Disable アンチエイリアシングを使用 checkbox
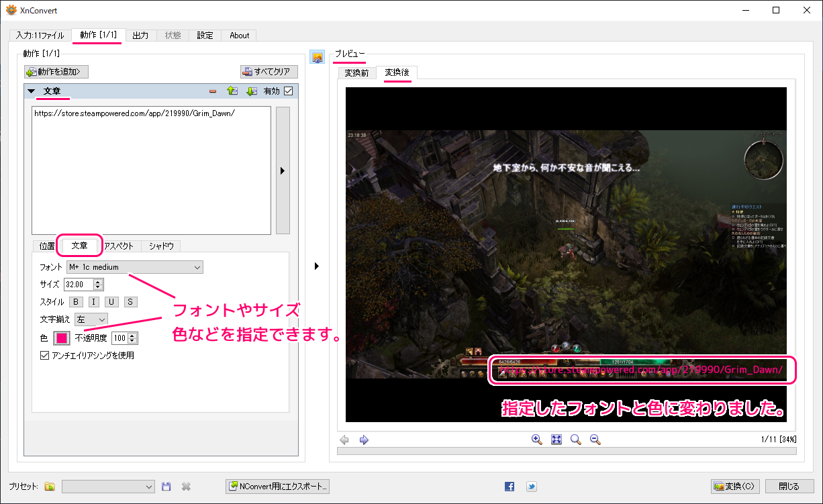Image resolution: width=823 pixels, height=504 pixels. pyautogui.click(x=45, y=356)
